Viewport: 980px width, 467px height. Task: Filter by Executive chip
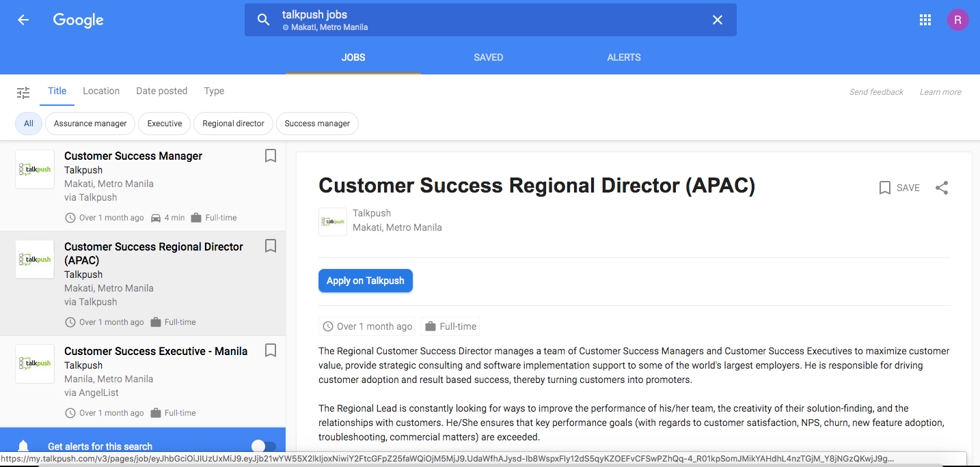coord(165,124)
